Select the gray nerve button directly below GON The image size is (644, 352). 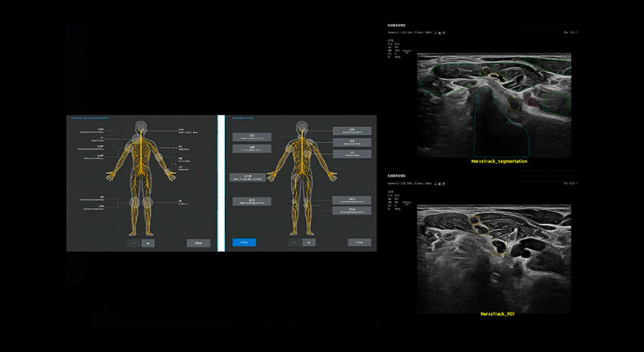click(352, 142)
